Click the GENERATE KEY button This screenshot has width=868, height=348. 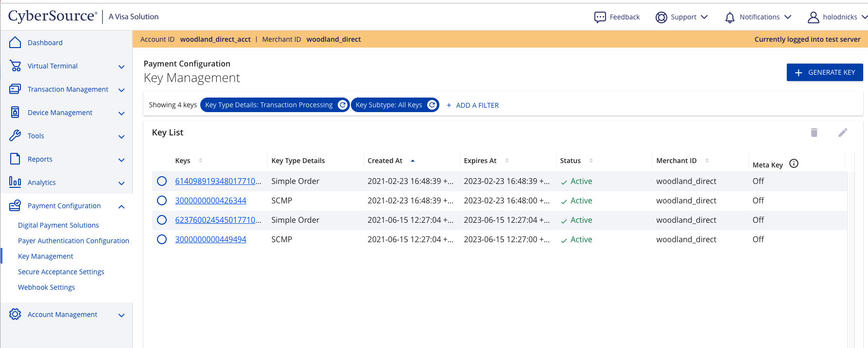click(x=825, y=72)
